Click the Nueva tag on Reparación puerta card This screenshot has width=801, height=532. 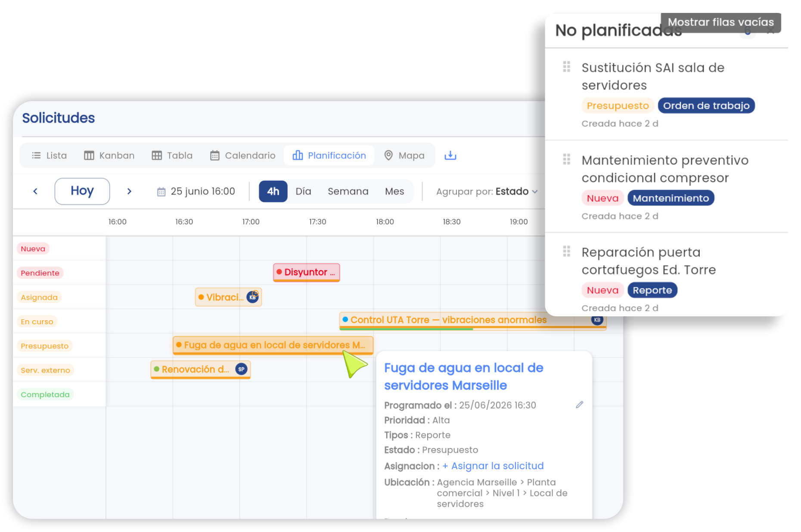click(x=602, y=290)
